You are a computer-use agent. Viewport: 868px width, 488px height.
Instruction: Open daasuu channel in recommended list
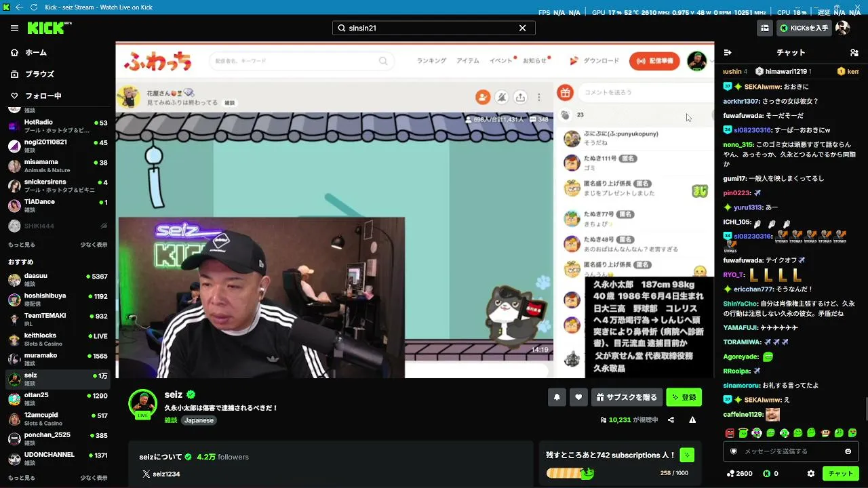click(x=58, y=279)
